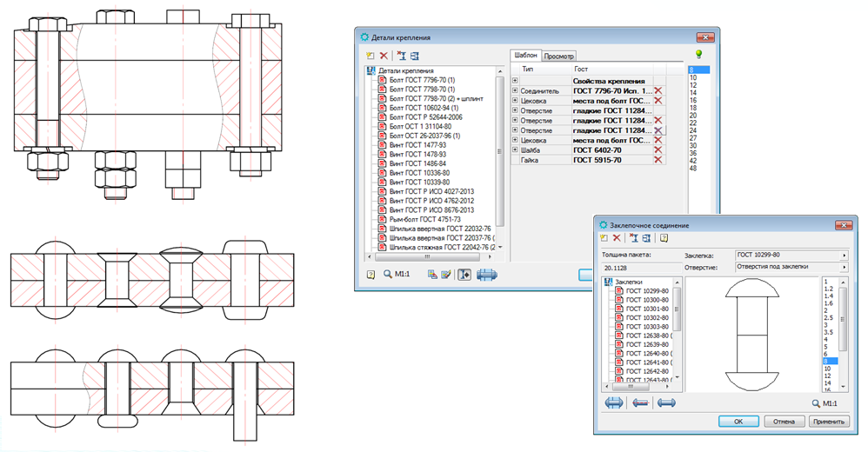Click the Отмена button
The height and width of the screenshot is (452, 868).
click(x=784, y=422)
